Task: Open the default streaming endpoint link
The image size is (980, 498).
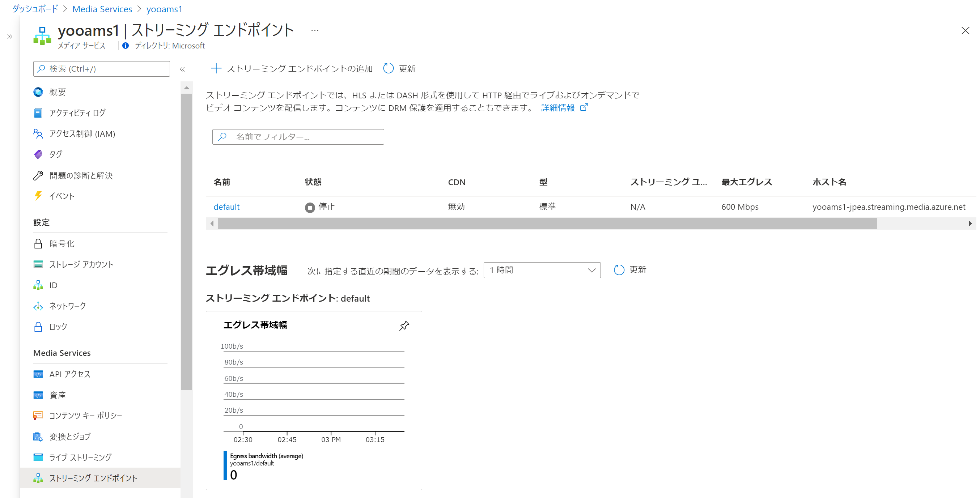Action: (226, 207)
